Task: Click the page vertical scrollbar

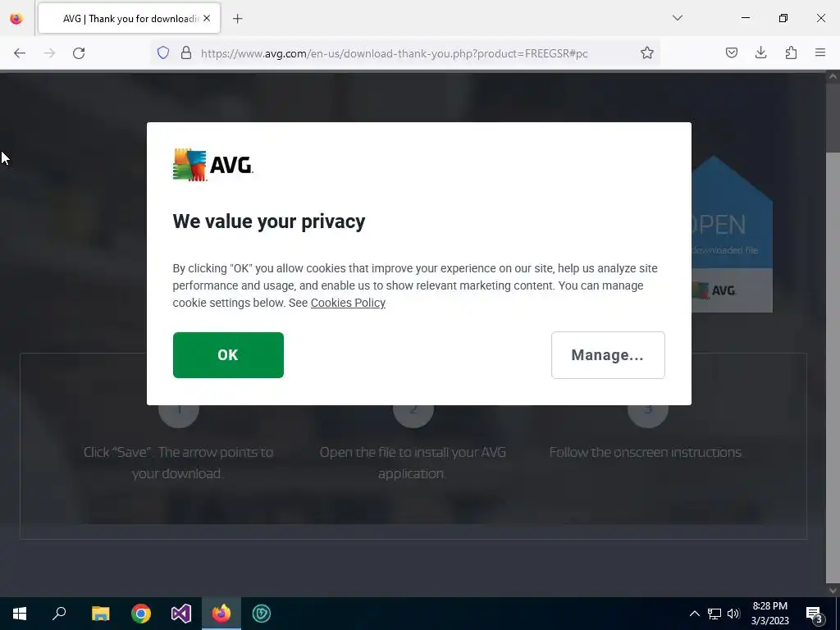Action: click(833, 332)
